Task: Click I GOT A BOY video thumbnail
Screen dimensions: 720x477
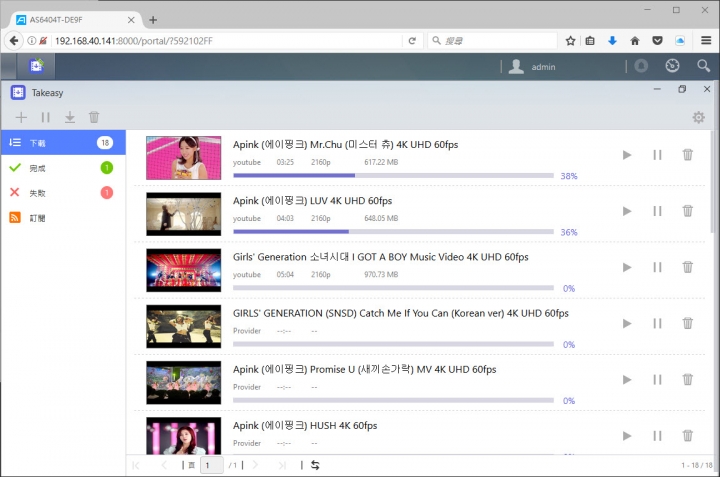Action: 184,270
